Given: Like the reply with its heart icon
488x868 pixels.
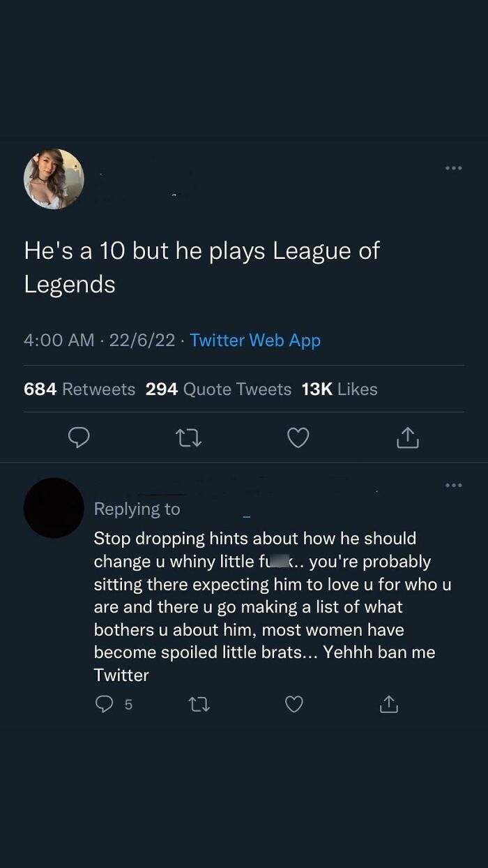Looking at the screenshot, I should coord(293,705).
